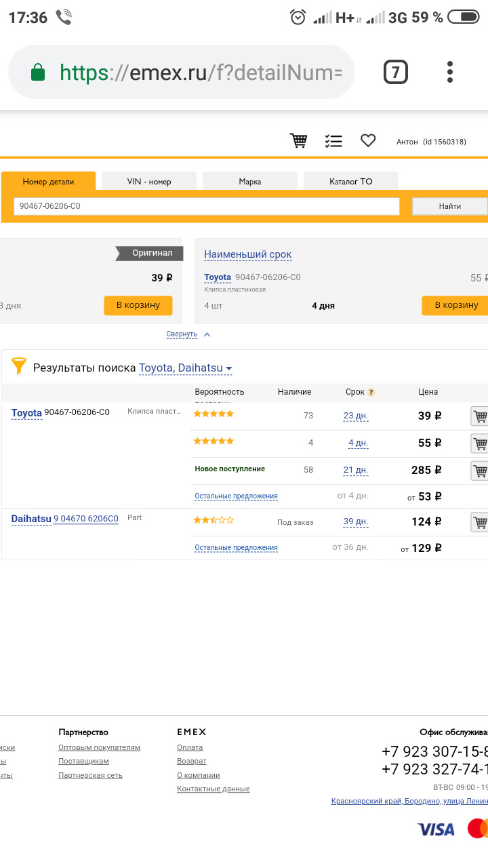Click the 23 дн. delivery term
The image size is (488, 868).
[x=356, y=416]
